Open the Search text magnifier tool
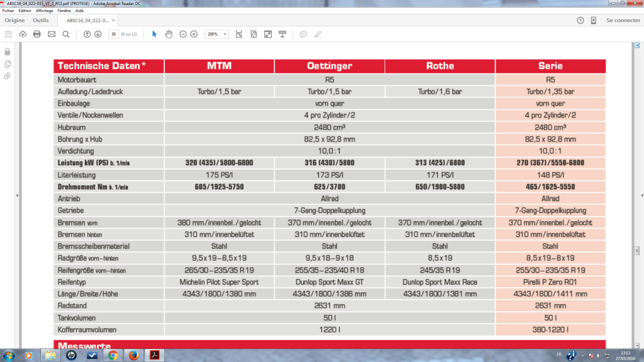 (66, 34)
